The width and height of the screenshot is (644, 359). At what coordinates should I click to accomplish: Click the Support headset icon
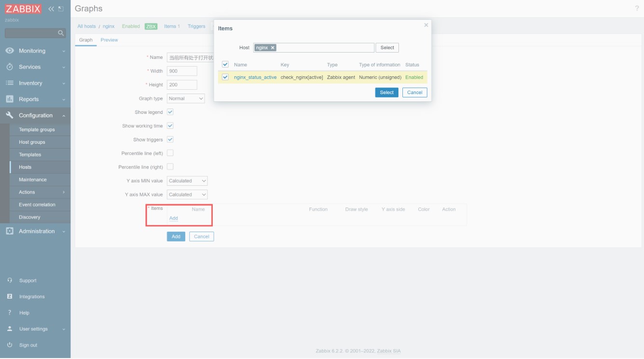click(x=10, y=280)
